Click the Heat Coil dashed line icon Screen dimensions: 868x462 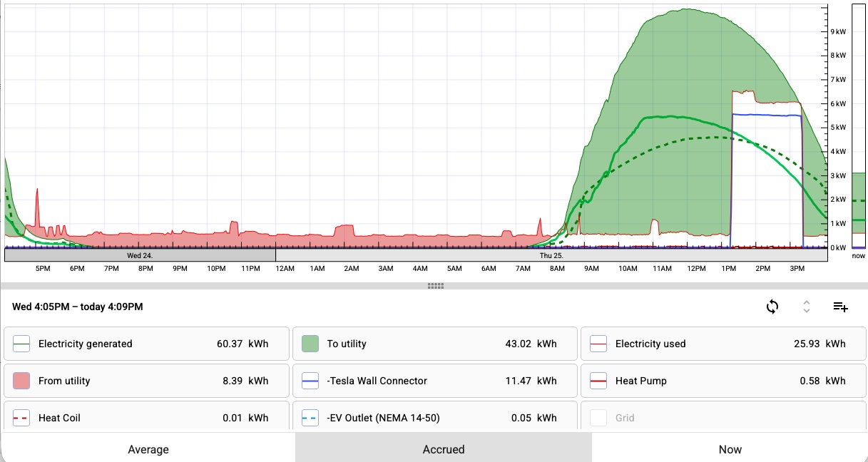(21, 418)
